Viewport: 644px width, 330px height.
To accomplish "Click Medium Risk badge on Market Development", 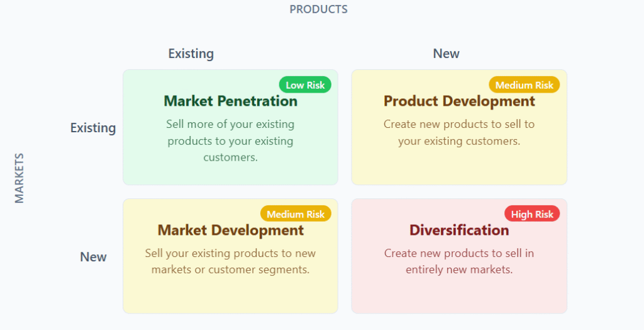I will click(296, 214).
